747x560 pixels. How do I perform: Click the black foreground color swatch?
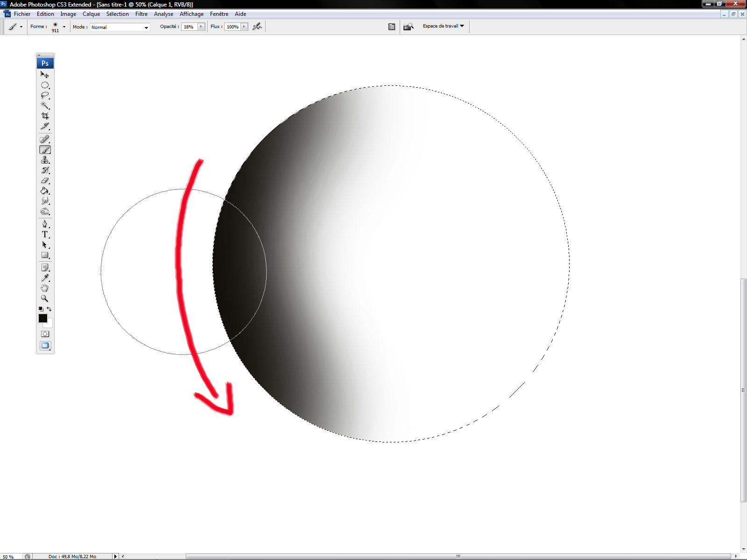point(42,318)
